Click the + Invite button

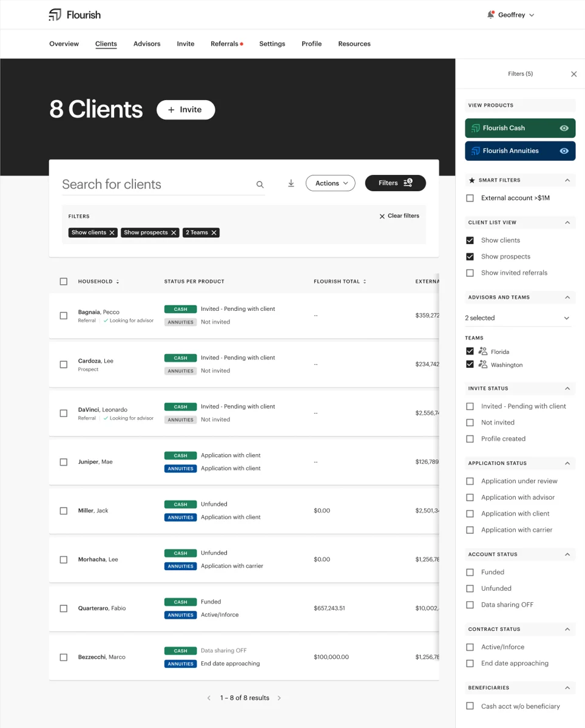click(186, 109)
